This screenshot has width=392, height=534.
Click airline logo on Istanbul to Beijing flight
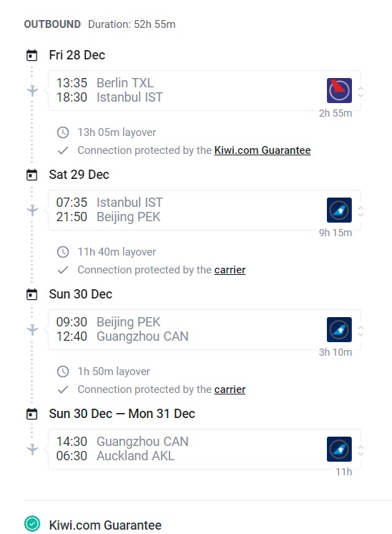tap(339, 210)
